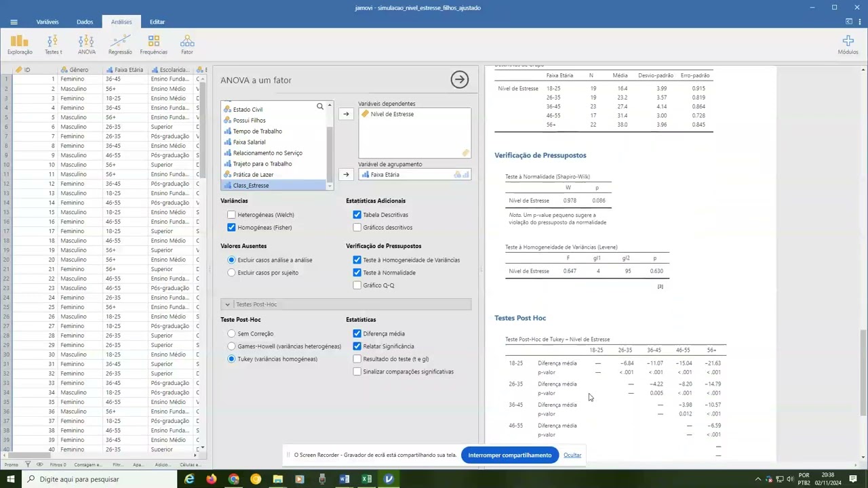The width and height of the screenshot is (868, 488).
Task: Search variables with the magnifier icon
Action: (320, 106)
